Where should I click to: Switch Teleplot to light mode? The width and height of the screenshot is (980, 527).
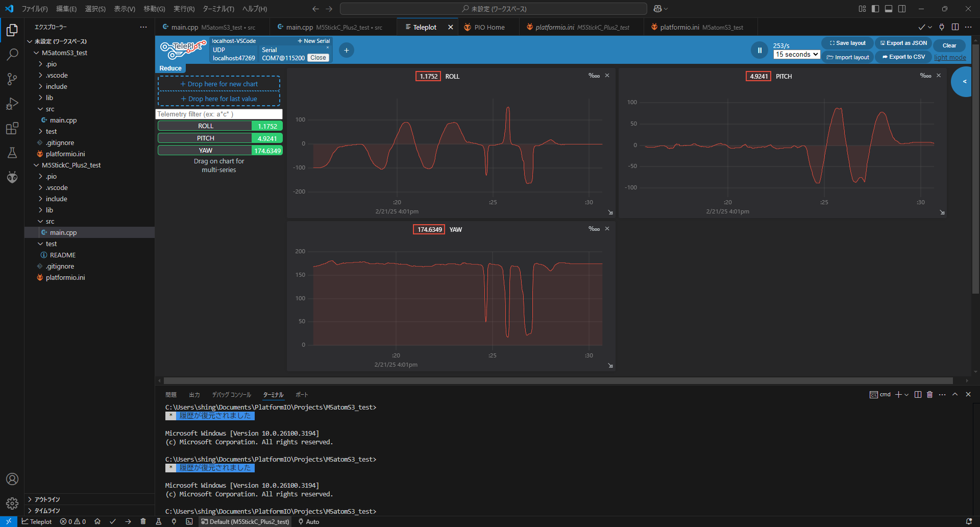point(950,57)
